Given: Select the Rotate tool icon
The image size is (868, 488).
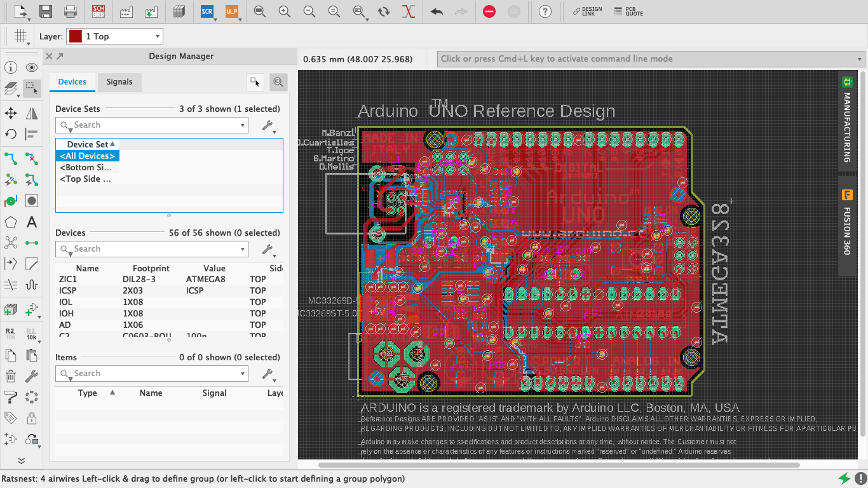Looking at the screenshot, I should tap(11, 133).
